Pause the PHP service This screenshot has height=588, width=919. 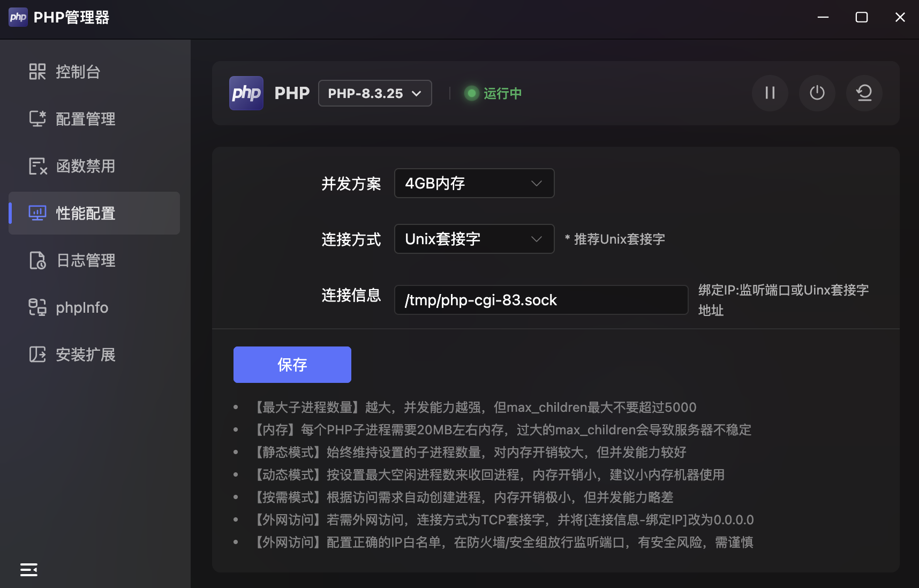point(770,93)
